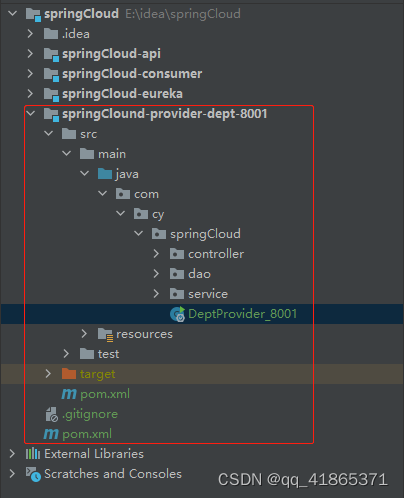Expand the test folder chevron
The height and width of the screenshot is (498, 404).
(x=66, y=354)
